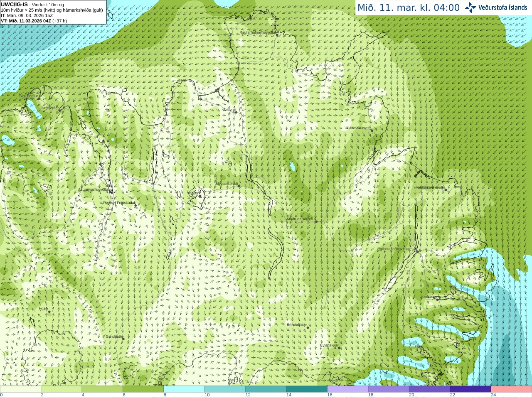Click the date heading Mið. 11. mar. kl. 04:00
Screen dimensions: 532x398
409,8
